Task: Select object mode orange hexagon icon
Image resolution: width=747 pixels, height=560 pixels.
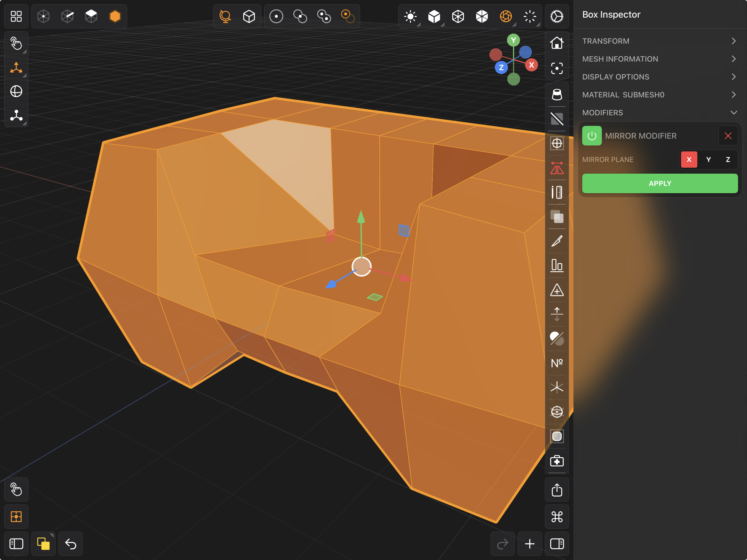Action: coord(115,16)
